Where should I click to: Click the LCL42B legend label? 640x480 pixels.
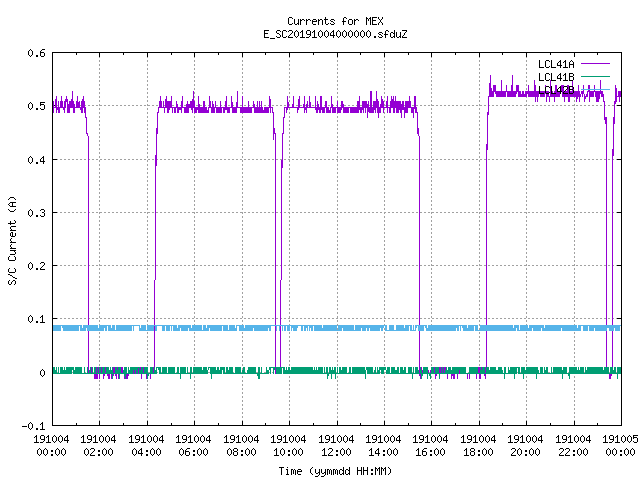click(x=556, y=90)
